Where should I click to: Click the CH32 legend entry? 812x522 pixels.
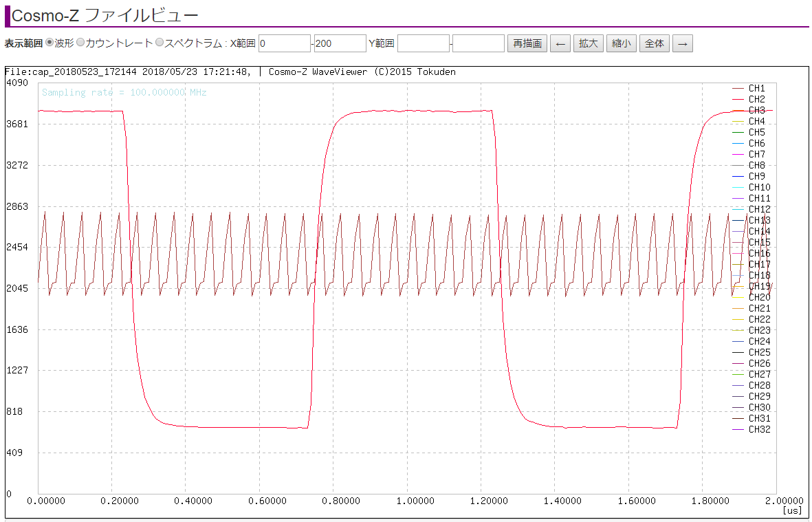tap(759, 429)
